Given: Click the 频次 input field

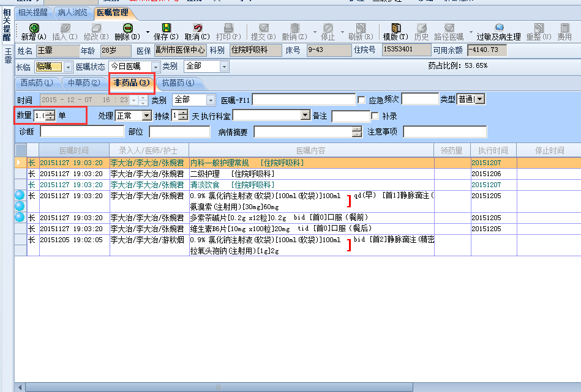Looking at the screenshot, I should click(x=420, y=99).
